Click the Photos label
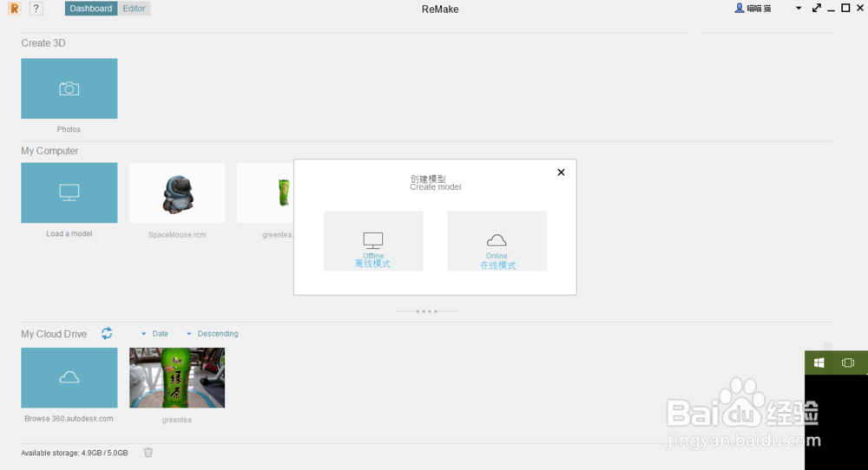 pos(69,129)
